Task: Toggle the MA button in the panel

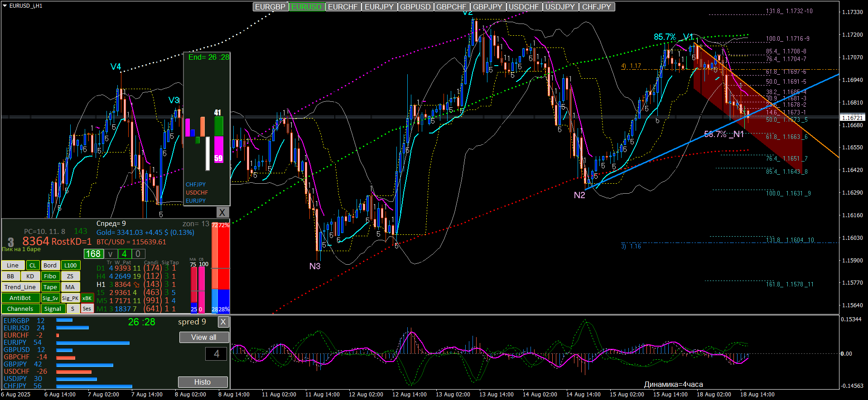Action: pos(70,287)
